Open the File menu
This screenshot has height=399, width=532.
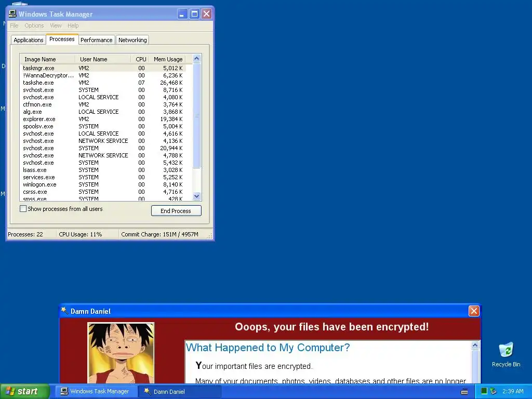(14, 25)
